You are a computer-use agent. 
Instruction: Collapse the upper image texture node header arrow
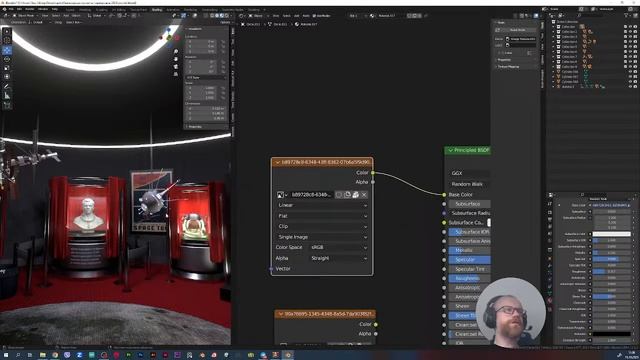pos(278,162)
